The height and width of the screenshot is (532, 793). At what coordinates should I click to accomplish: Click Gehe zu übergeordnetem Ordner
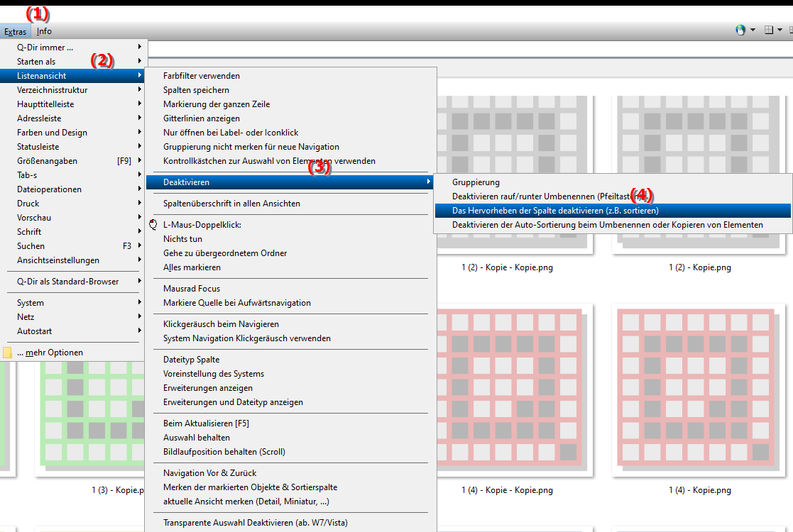coord(224,253)
